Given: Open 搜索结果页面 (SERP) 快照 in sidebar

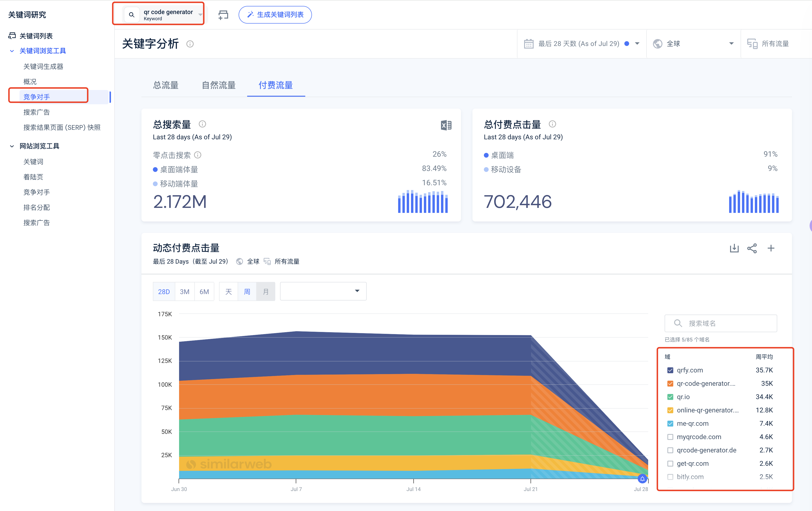Looking at the screenshot, I should click(x=62, y=127).
